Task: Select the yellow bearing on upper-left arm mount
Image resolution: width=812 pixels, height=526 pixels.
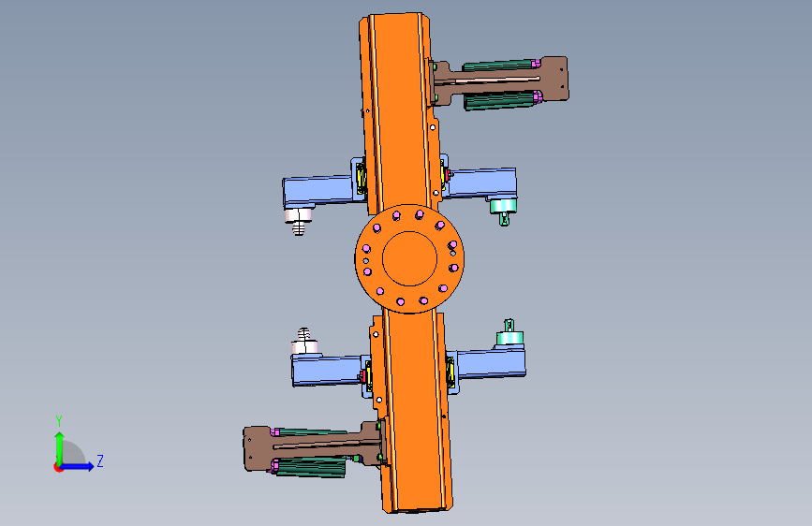Action: click(362, 179)
